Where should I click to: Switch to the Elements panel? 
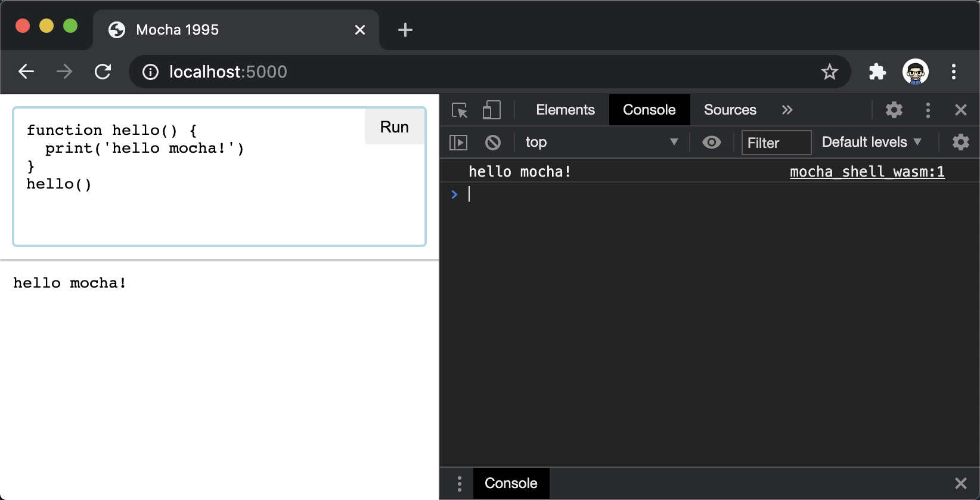coord(565,110)
